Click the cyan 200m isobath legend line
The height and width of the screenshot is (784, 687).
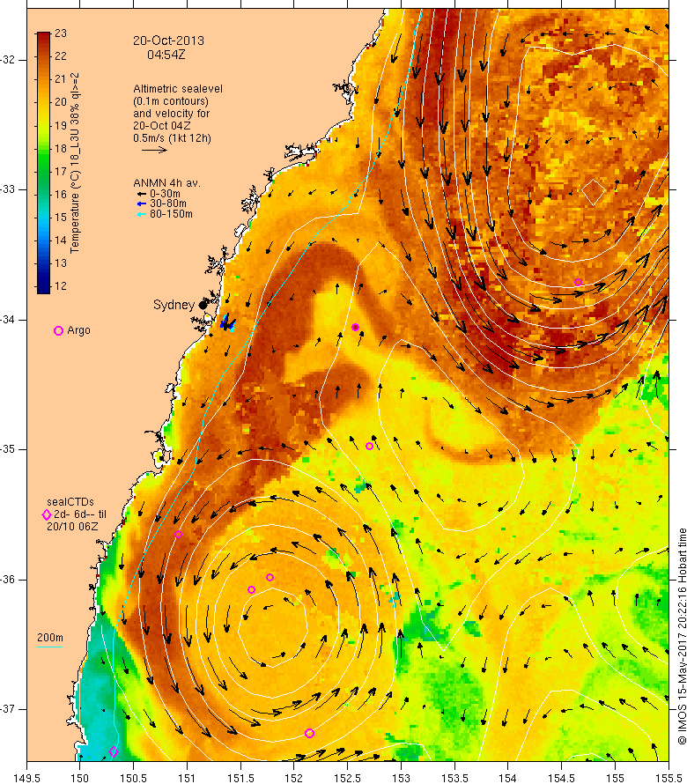click(50, 647)
